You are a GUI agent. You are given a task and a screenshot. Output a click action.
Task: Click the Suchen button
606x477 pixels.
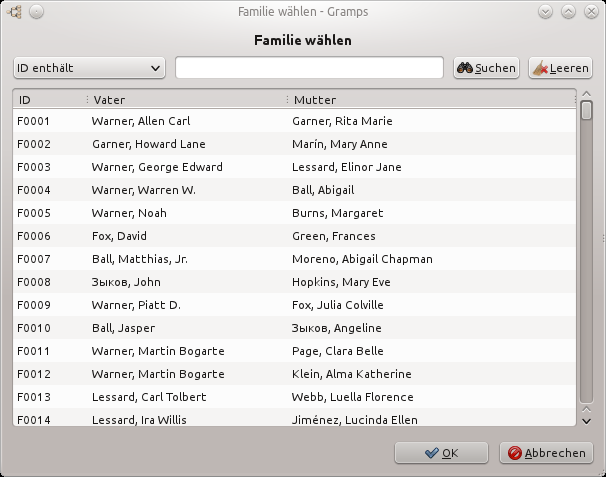click(x=486, y=68)
